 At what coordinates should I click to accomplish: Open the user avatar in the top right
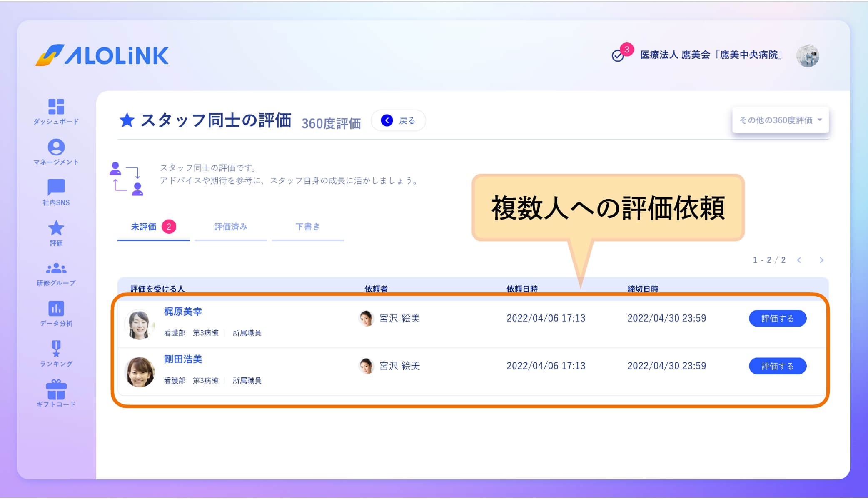point(808,55)
